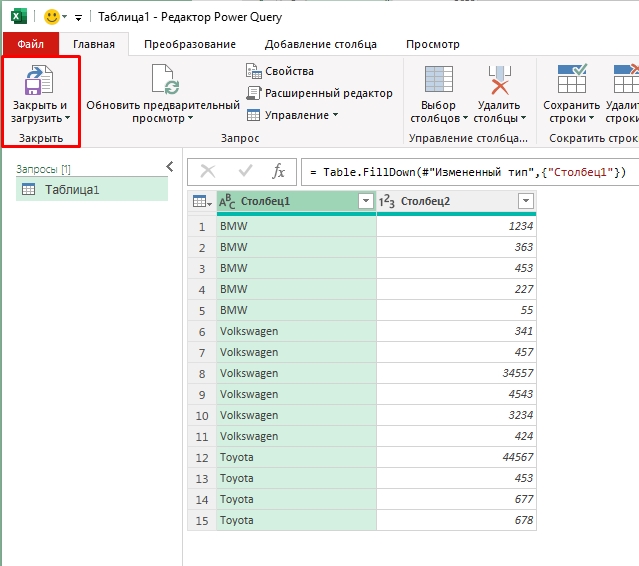This screenshot has height=566, width=639.
Task: Switch to the Просмотр tab
Action: point(433,44)
